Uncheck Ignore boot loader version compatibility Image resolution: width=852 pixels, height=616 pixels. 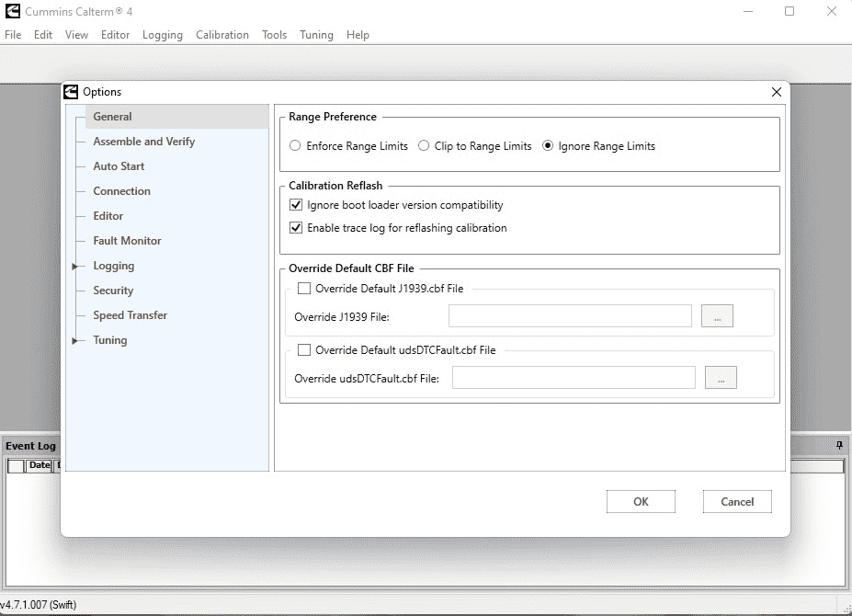coord(296,205)
